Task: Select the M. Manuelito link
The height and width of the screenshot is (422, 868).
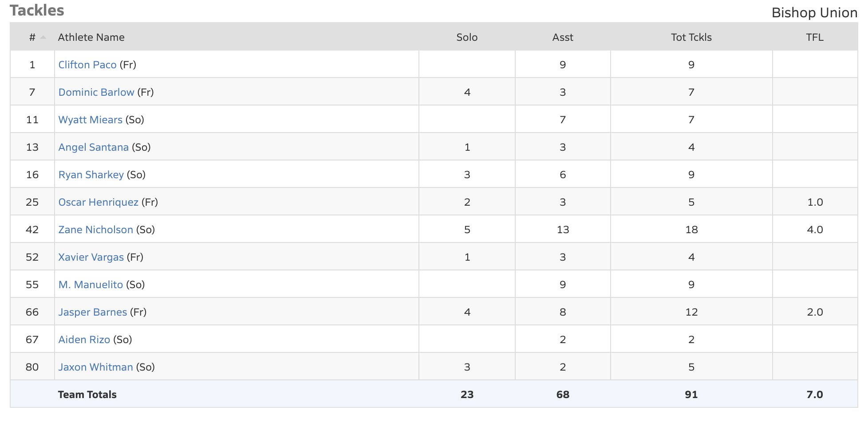Action: (x=91, y=285)
